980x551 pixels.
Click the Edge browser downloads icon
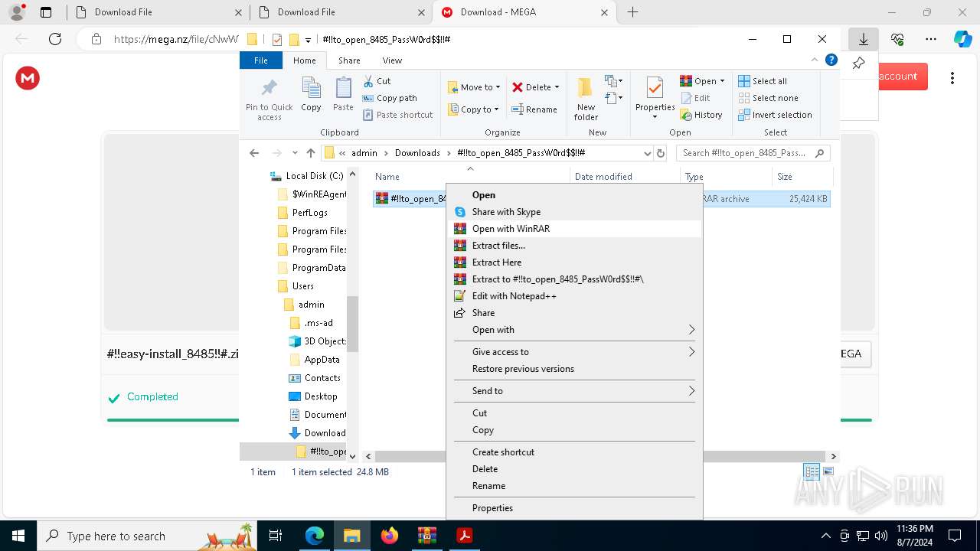(x=863, y=39)
